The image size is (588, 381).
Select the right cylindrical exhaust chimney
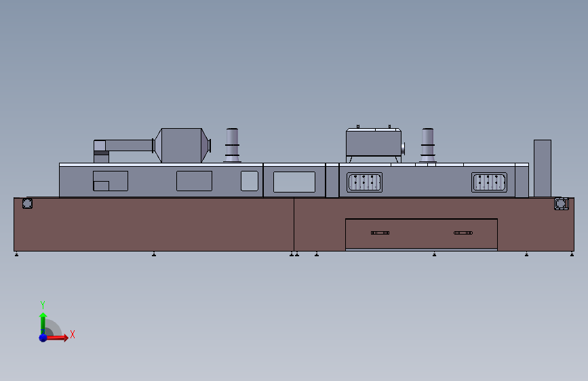click(x=427, y=145)
